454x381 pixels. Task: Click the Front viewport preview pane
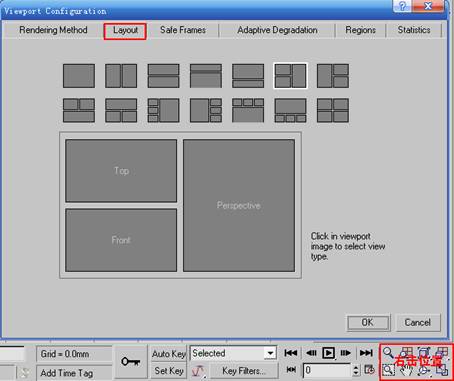tap(121, 240)
